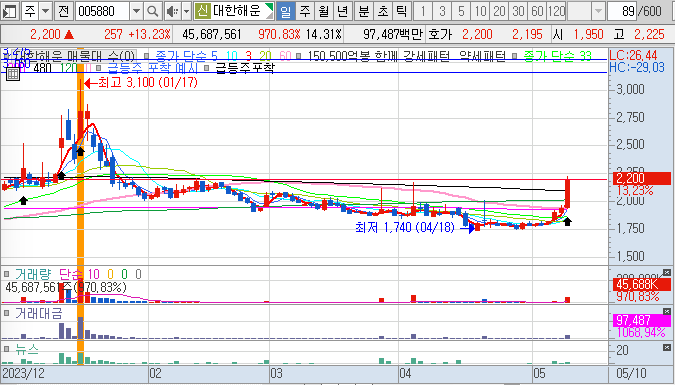Click the red 2,200 price tag on the axis
675x385 pixels.
click(x=642, y=178)
